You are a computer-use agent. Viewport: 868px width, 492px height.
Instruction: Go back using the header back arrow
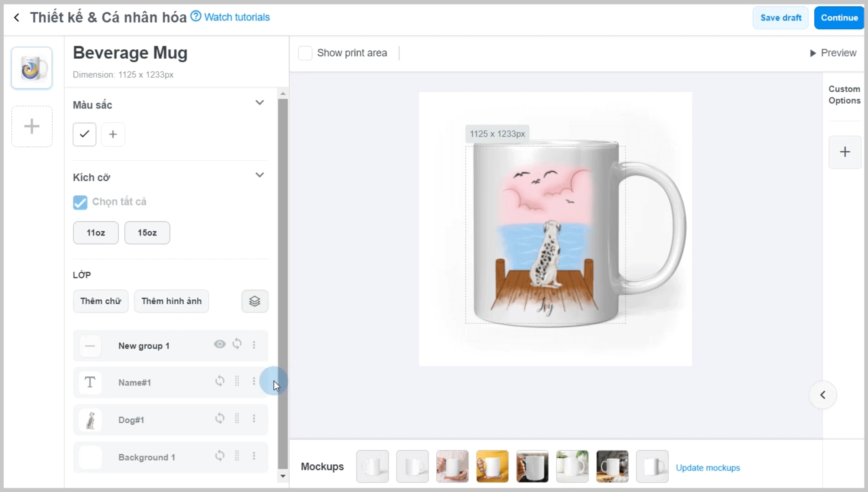click(16, 18)
